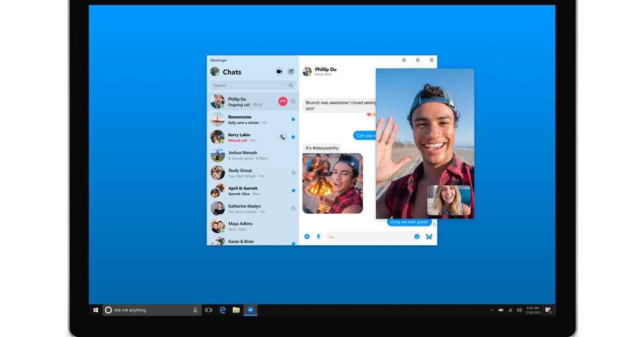
Task: Click the Search chats field
Action: (253, 85)
